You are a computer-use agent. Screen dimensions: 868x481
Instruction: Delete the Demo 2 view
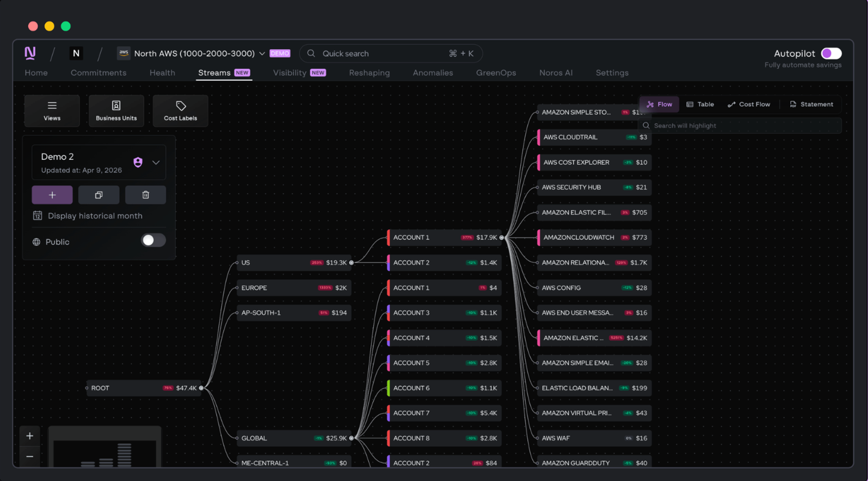click(145, 195)
